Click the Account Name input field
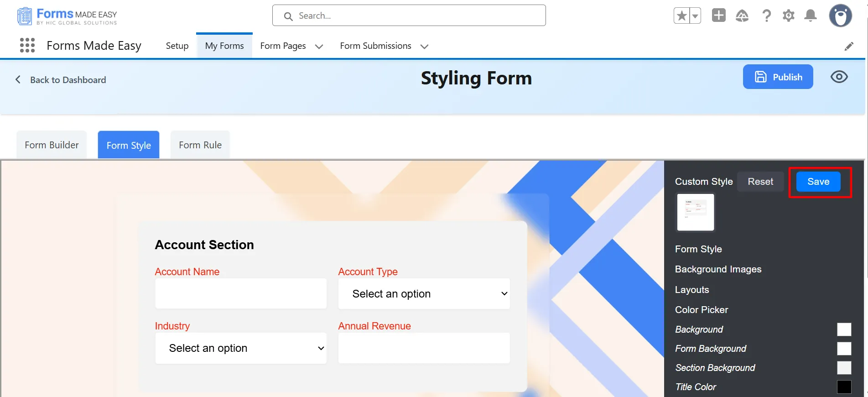This screenshot has height=397, width=868. click(241, 294)
